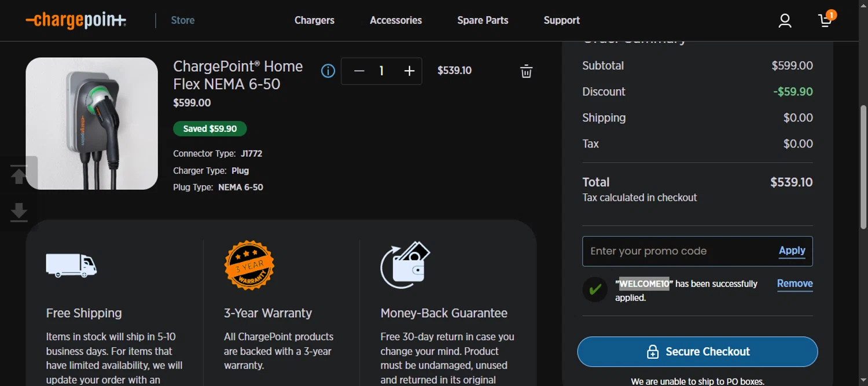This screenshot has height=386, width=868.
Task: Click the upward arrow icon
Action: point(19,174)
